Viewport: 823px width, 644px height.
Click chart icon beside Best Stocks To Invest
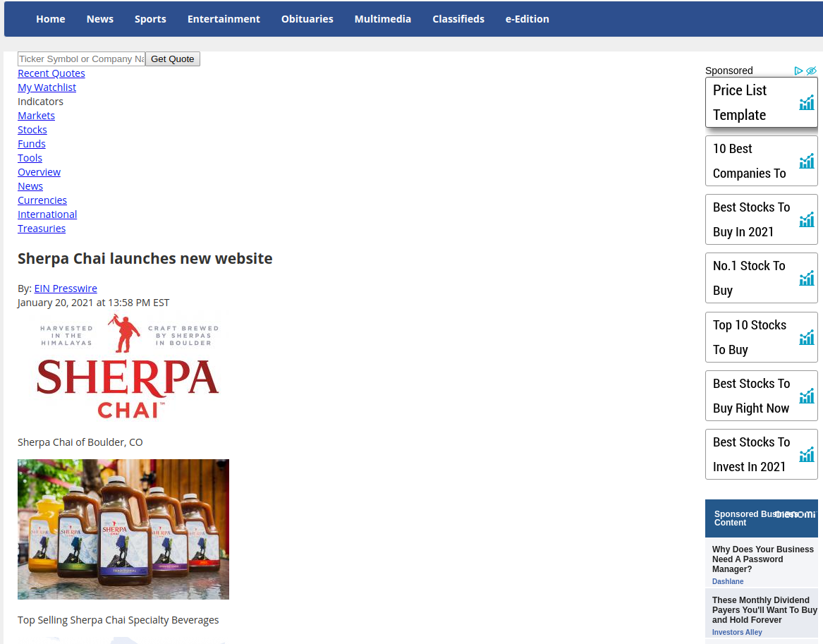pyautogui.click(x=806, y=455)
